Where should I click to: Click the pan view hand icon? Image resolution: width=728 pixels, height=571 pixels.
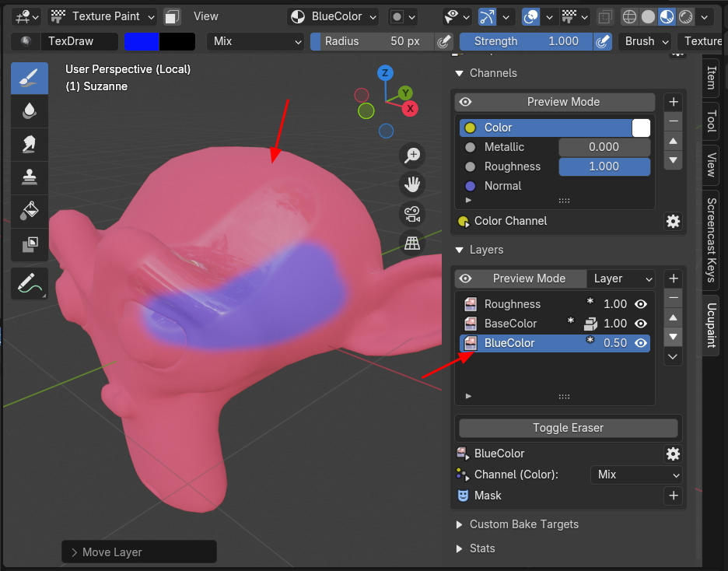411,185
